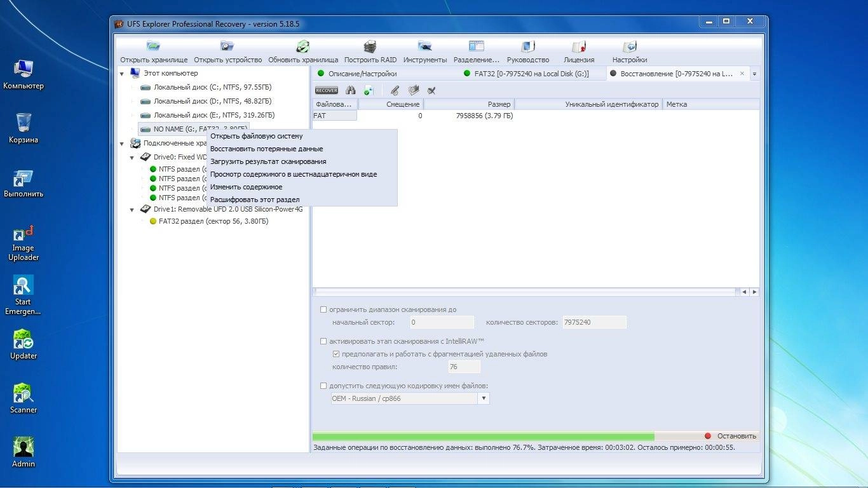This screenshot has width=868, height=488.
Task: Collapse the Drive1 Removable UFD node
Action: pyautogui.click(x=132, y=209)
